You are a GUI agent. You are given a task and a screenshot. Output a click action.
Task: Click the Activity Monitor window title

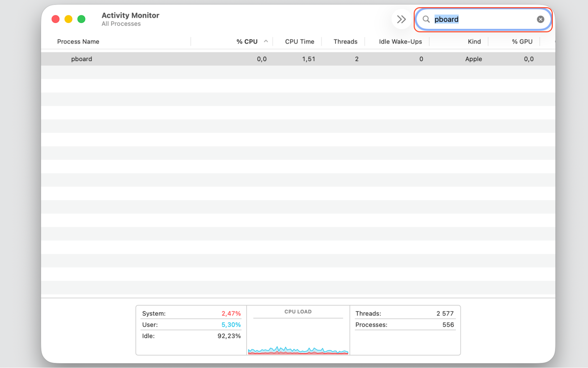point(130,15)
